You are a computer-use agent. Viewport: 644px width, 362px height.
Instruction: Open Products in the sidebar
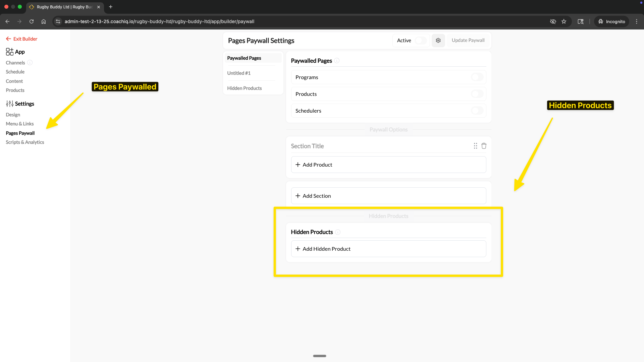(x=15, y=90)
